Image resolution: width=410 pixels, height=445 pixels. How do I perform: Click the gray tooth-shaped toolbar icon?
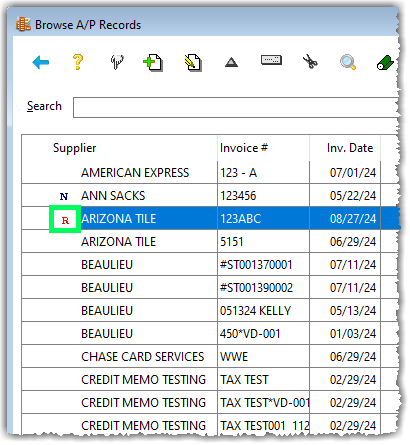(117, 62)
